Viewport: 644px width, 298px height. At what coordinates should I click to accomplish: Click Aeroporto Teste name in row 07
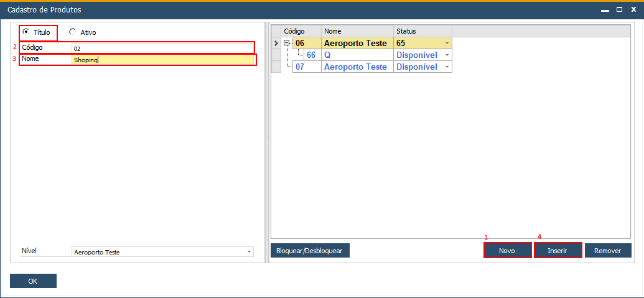[357, 67]
